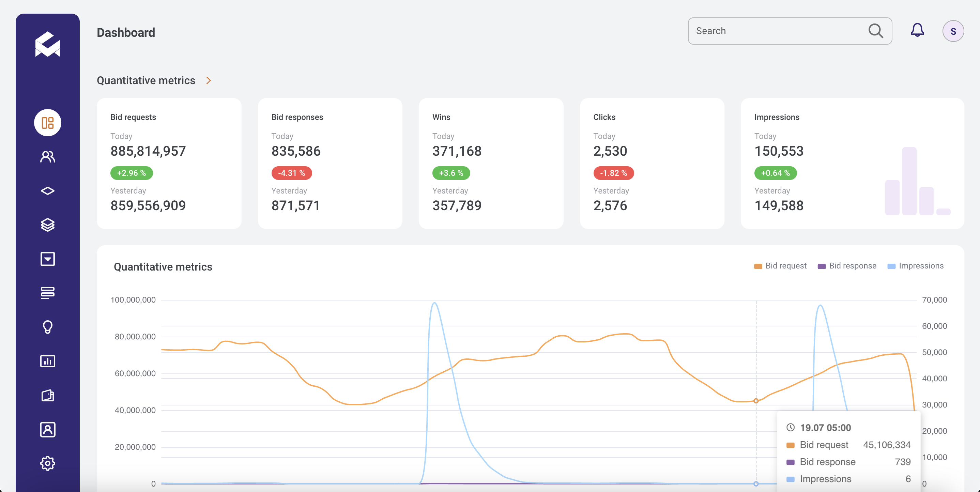Image resolution: width=980 pixels, height=492 pixels.
Task: Open the lightbulb insights sidebar icon
Action: pyautogui.click(x=48, y=327)
